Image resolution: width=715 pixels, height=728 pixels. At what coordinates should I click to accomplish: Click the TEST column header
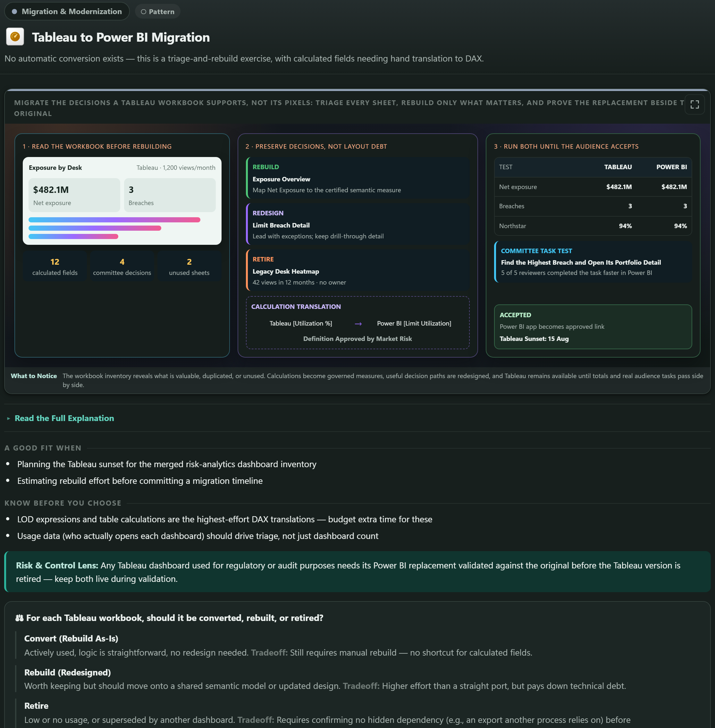point(506,167)
